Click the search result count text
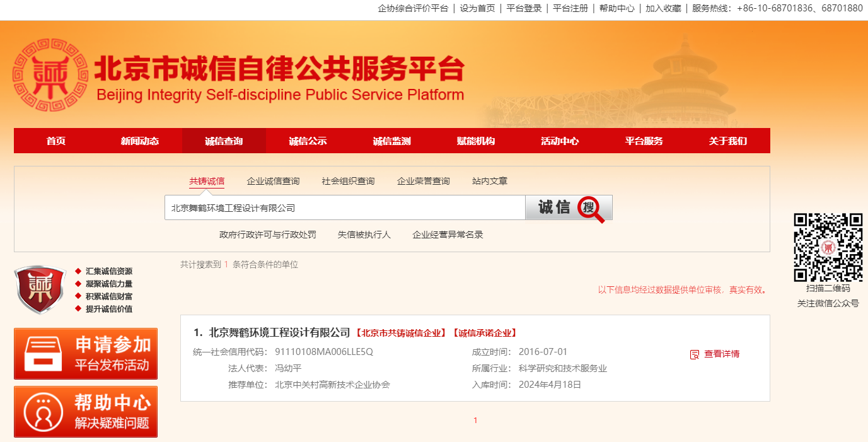The image size is (868, 442). pos(239,265)
